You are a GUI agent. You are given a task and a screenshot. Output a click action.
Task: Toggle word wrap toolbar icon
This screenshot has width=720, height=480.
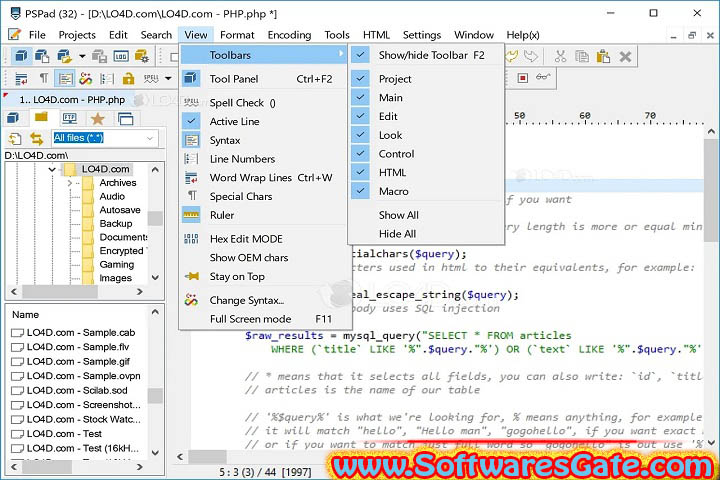tap(21, 79)
